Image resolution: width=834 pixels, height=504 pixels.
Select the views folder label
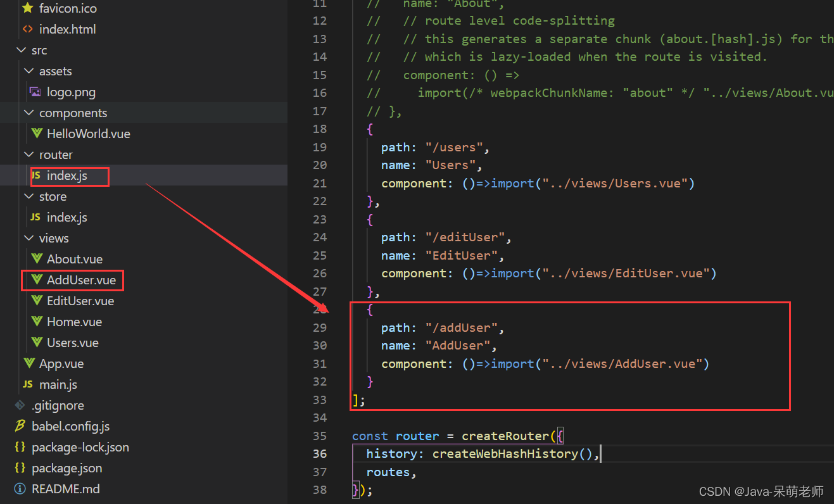(54, 238)
